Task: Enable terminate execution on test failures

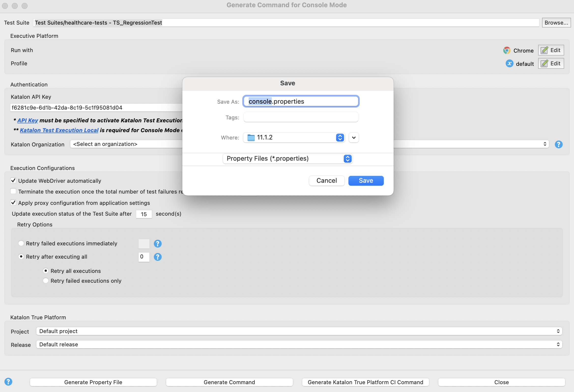Action: point(13,191)
